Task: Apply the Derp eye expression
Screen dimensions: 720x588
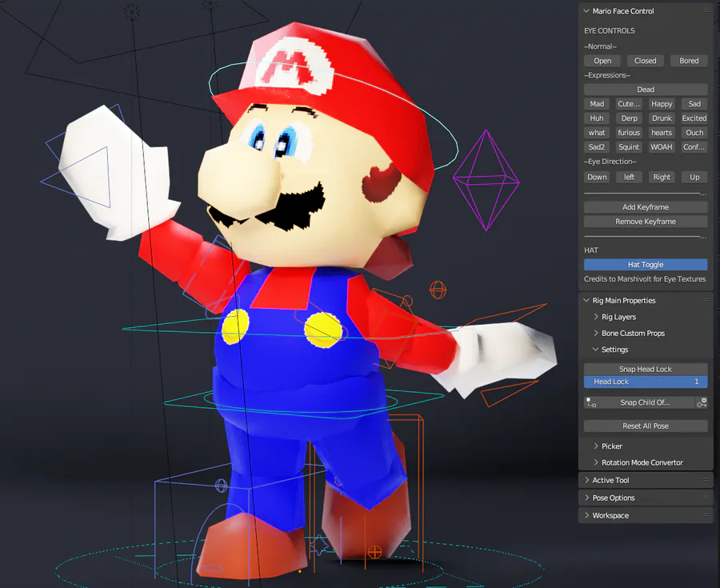Action: click(x=629, y=118)
